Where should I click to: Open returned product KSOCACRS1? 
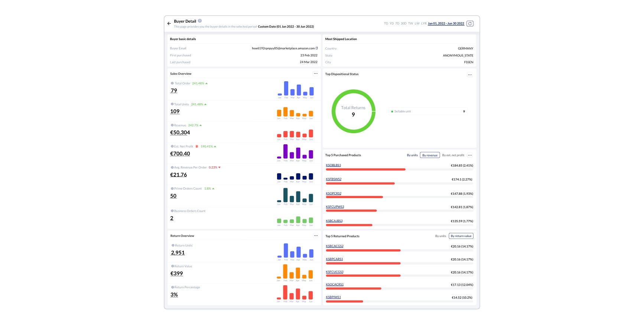[335, 285]
